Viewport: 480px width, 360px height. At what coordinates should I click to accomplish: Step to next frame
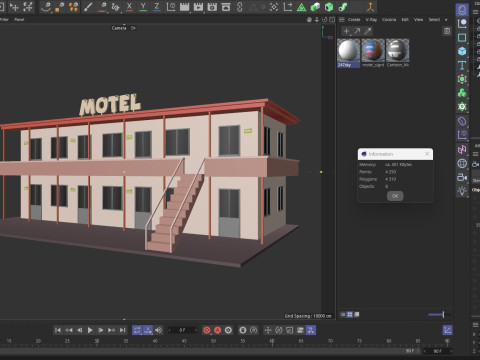[100, 330]
